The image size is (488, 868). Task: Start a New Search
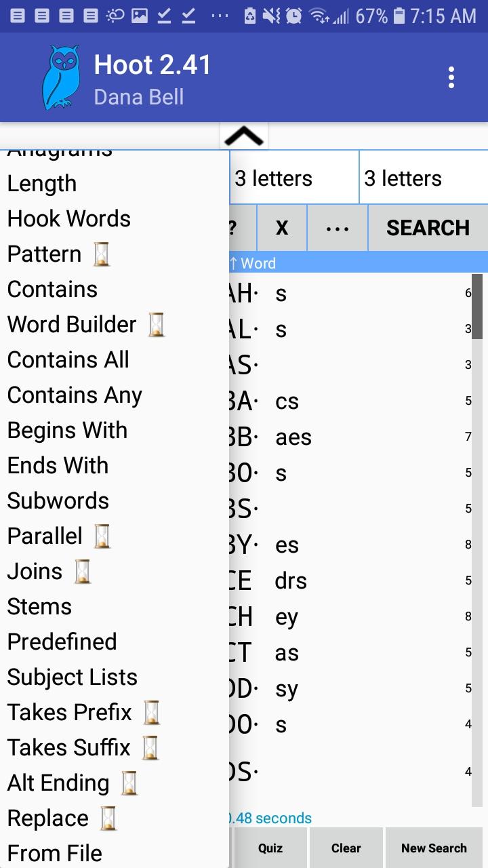click(434, 848)
